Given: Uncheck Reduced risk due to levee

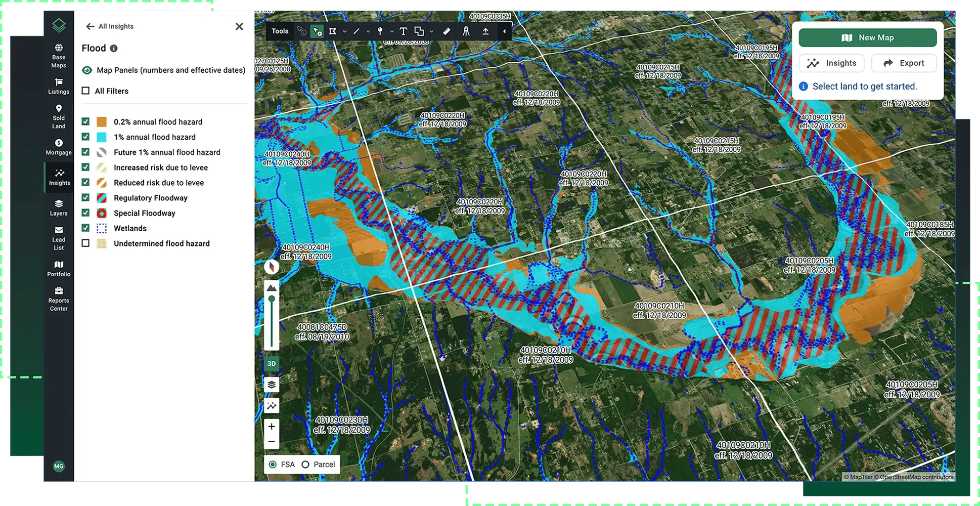Looking at the screenshot, I should (85, 182).
